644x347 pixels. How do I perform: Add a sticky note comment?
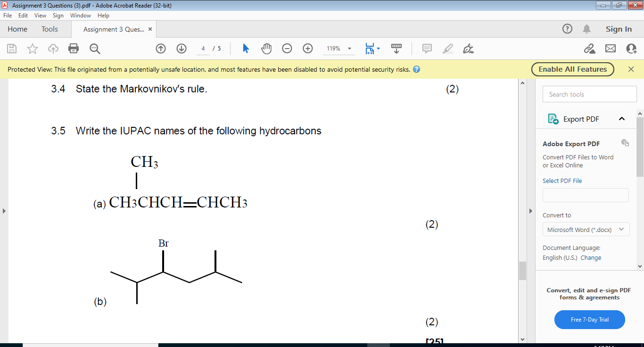[x=427, y=48]
